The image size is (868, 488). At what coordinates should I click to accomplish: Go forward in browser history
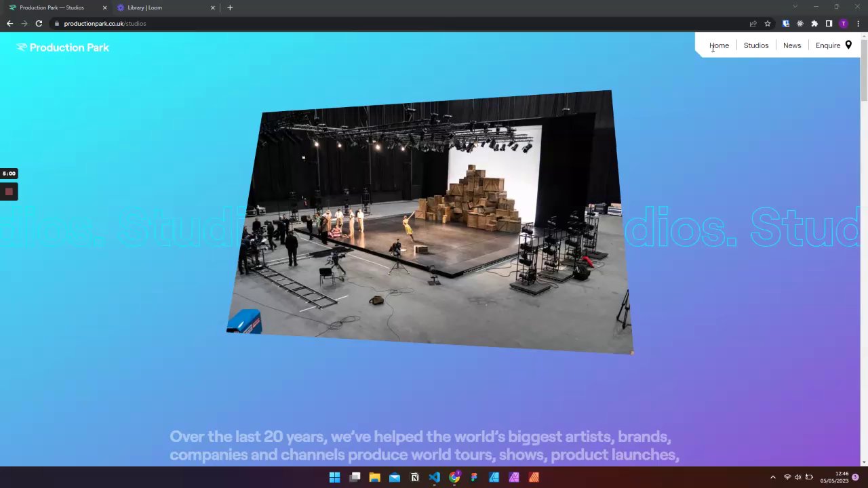click(x=24, y=23)
